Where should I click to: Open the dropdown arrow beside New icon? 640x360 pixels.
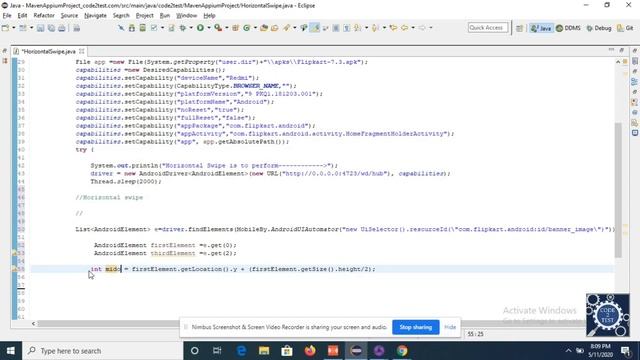13,28
